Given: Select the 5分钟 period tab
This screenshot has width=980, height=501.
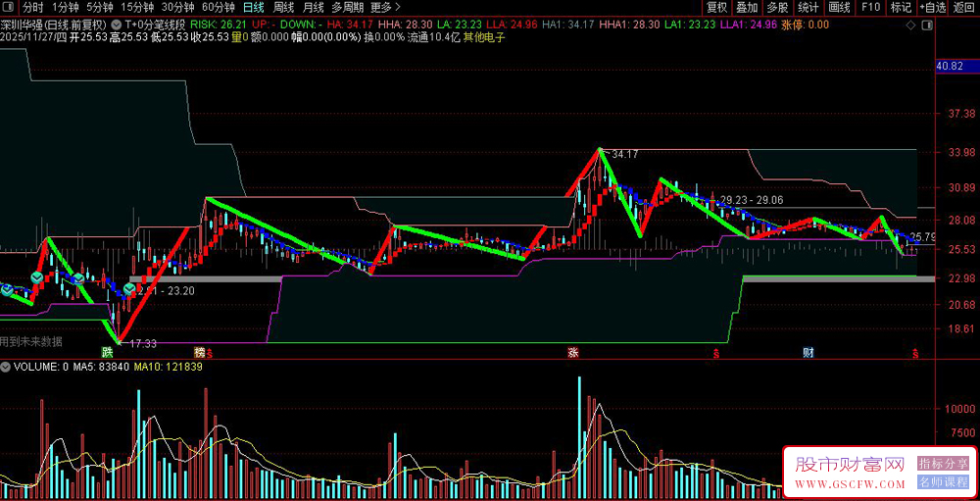Looking at the screenshot, I should pyautogui.click(x=99, y=8).
